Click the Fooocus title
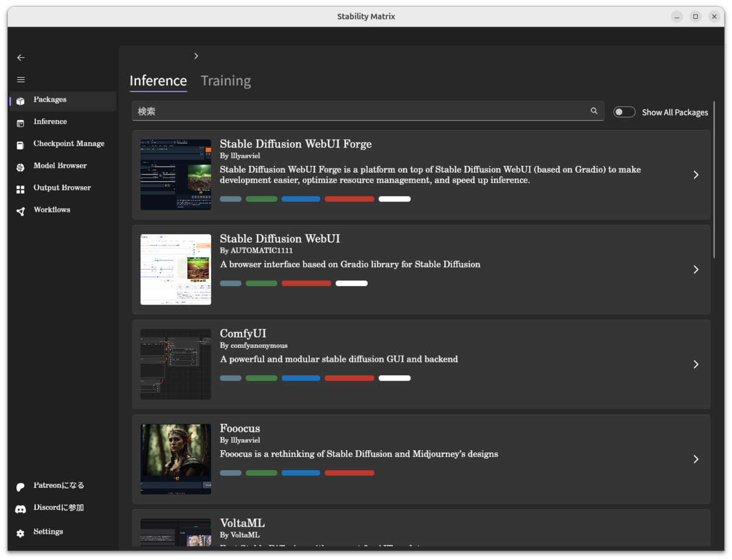Image resolution: width=732 pixels, height=560 pixels. tap(240, 428)
